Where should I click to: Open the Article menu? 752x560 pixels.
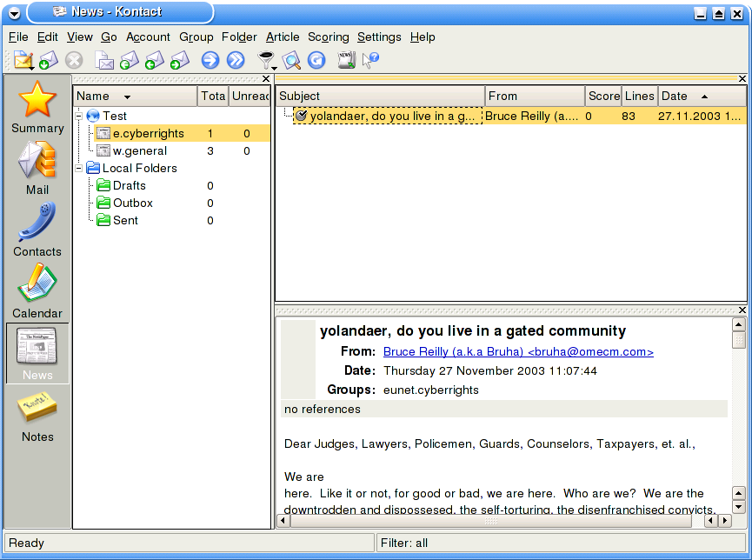coord(283,37)
